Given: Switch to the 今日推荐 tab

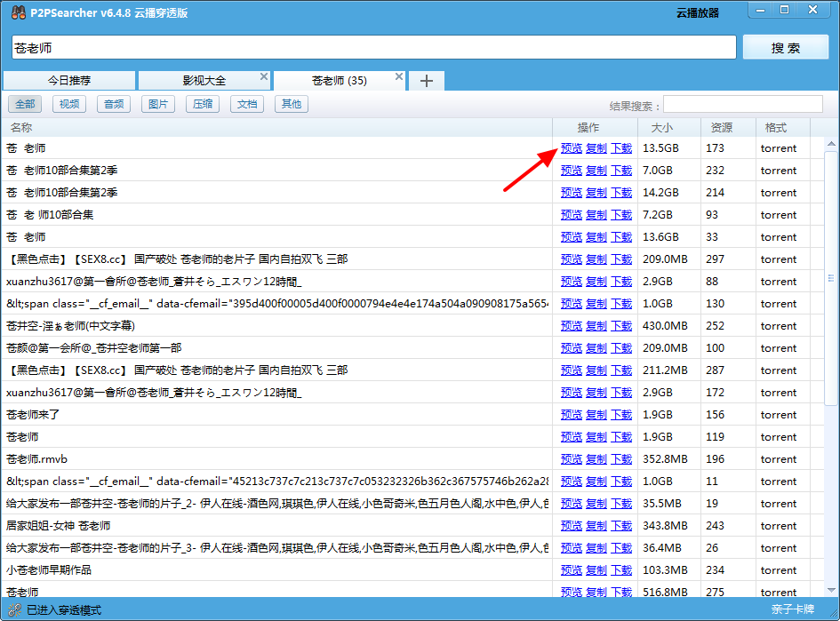Looking at the screenshot, I should click(69, 81).
